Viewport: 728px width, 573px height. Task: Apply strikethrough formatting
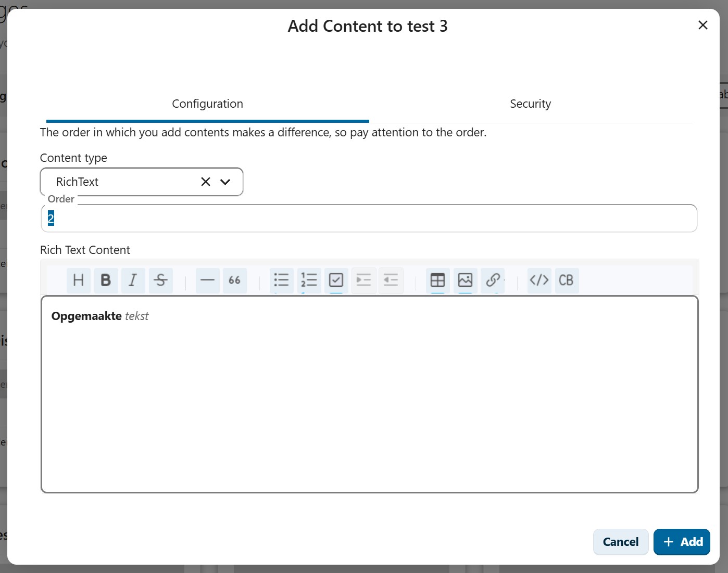click(x=161, y=281)
